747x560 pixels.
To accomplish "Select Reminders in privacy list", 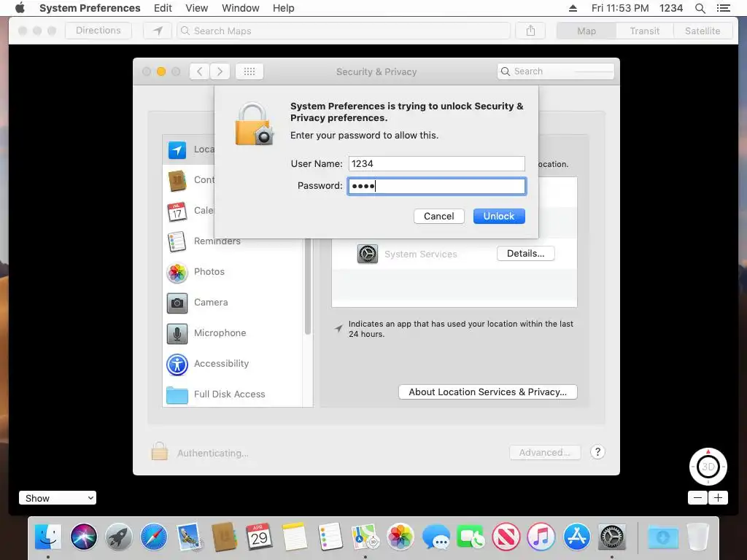I will click(x=233, y=241).
